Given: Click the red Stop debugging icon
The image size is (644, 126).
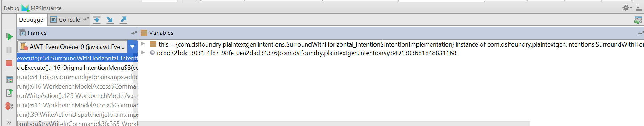Looking at the screenshot, I should pyautogui.click(x=9, y=63).
